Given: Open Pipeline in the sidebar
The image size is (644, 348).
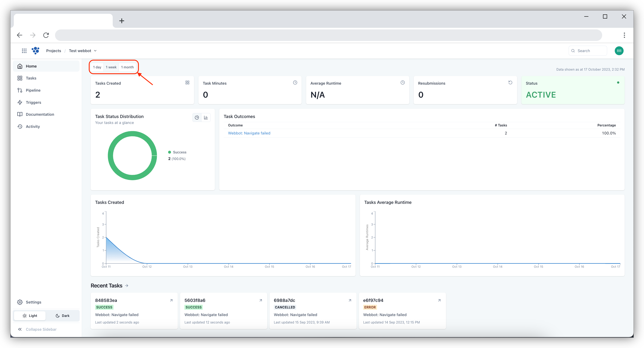Looking at the screenshot, I should pyautogui.click(x=33, y=90).
